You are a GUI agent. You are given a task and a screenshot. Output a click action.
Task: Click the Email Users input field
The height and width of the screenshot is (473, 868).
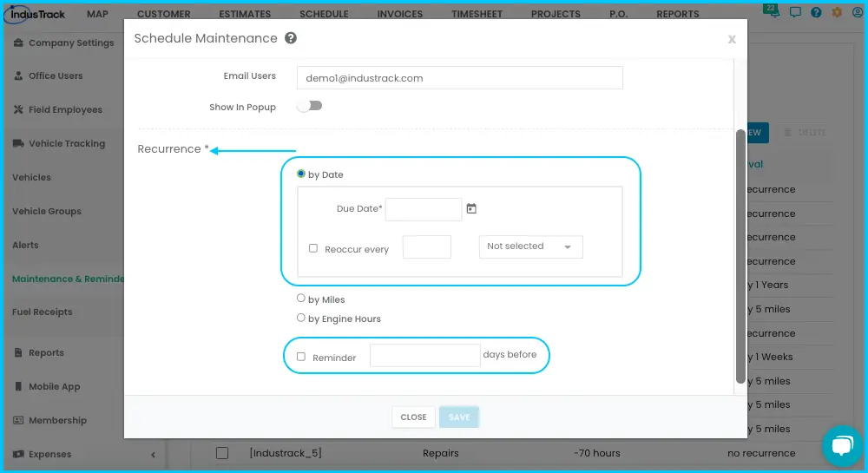click(x=460, y=78)
